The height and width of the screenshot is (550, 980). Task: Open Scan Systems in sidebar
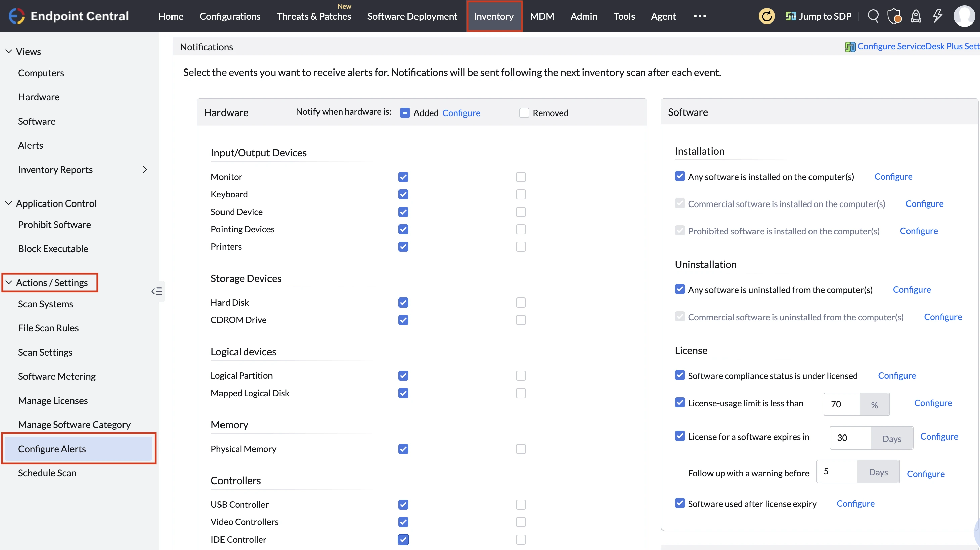tap(46, 304)
